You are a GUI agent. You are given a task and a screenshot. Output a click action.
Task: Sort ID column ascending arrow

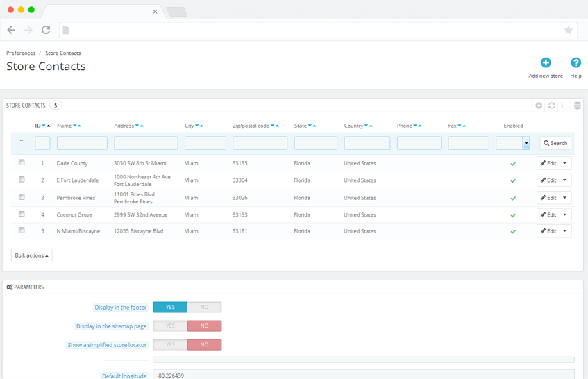pos(49,126)
